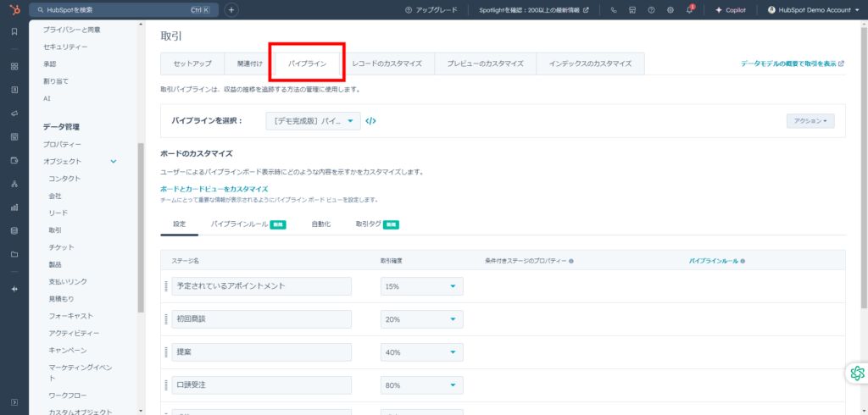Open the 15% deal probability dropdown
The height and width of the screenshot is (415, 868).
point(422,286)
